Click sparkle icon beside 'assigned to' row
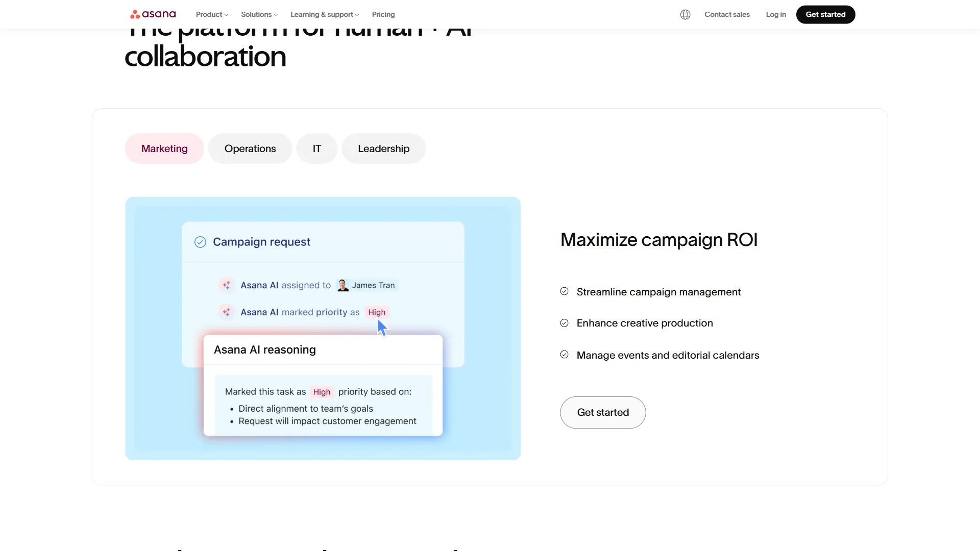 point(227,285)
